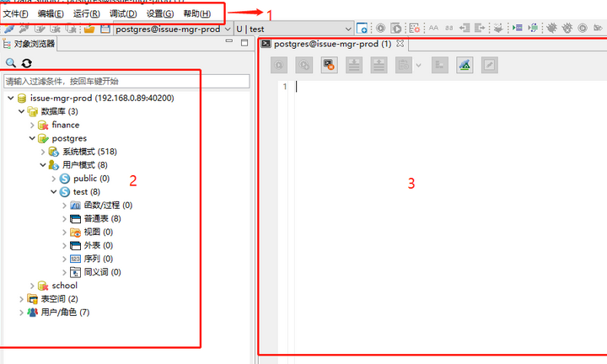The image size is (607, 364).
Task: Click the magnifier search icon in object browser
Action: 10,62
